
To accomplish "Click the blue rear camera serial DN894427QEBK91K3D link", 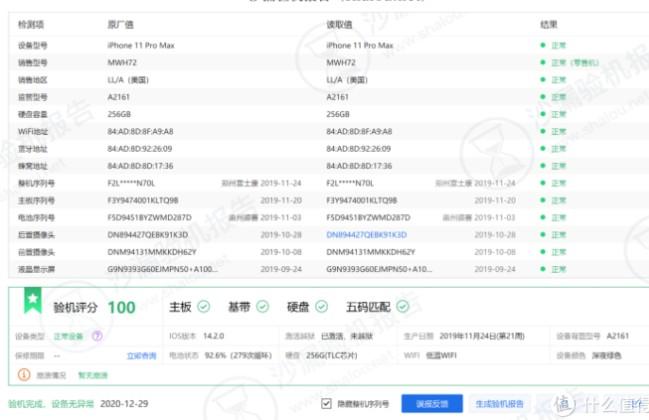I will click(366, 235).
